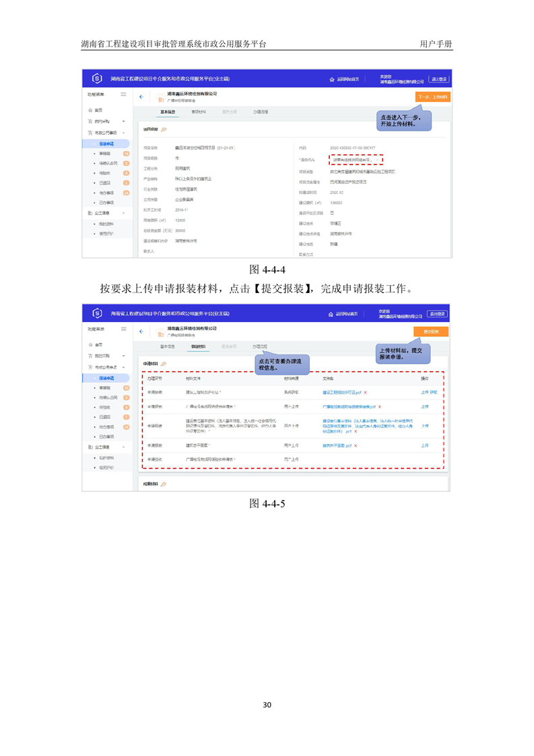The height and width of the screenshot is (756, 534).
Task: Open file link 建设工程规划许可证.pdf
Action: 341,392
